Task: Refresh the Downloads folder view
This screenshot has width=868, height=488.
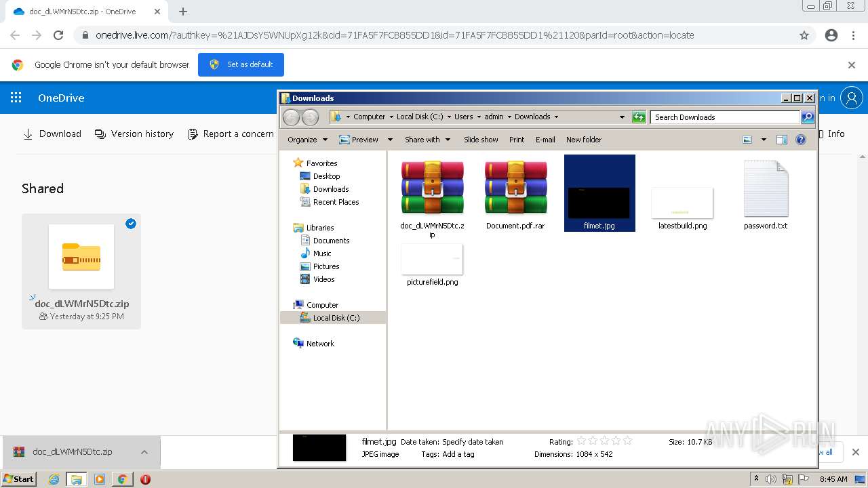Action: [639, 117]
